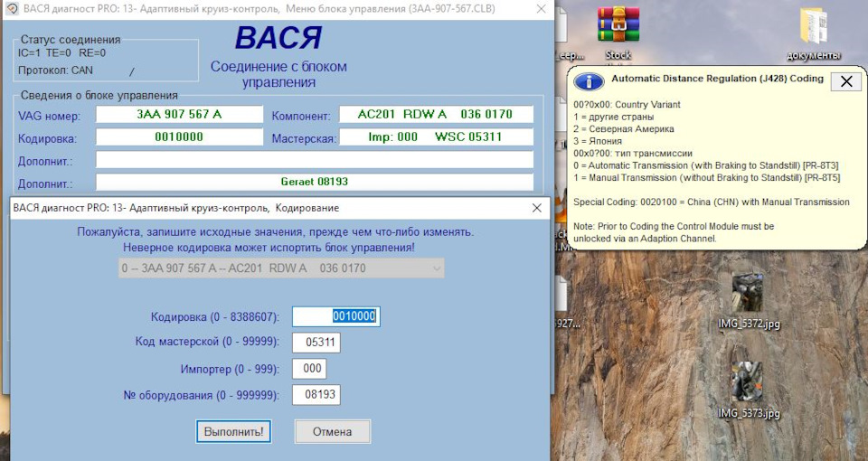Click the empty first Дополнит. field
Screen dimensions: 868x461
(x=315, y=160)
